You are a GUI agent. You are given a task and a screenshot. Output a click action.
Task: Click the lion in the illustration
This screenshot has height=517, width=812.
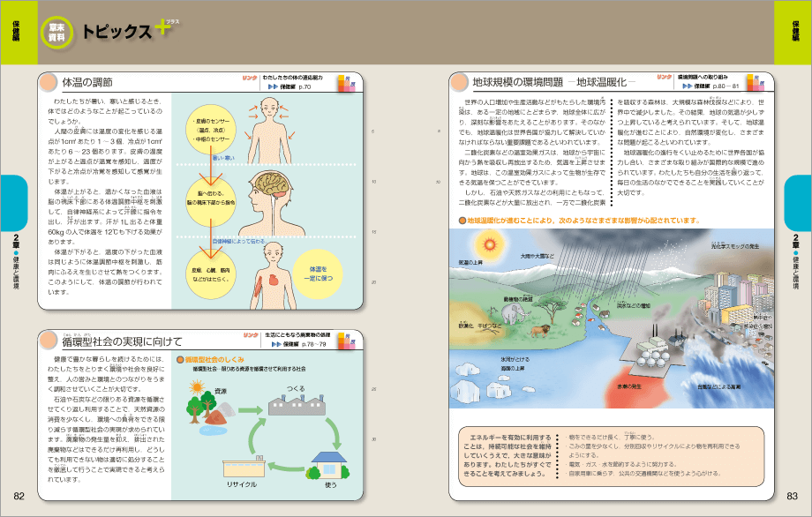click(539, 330)
